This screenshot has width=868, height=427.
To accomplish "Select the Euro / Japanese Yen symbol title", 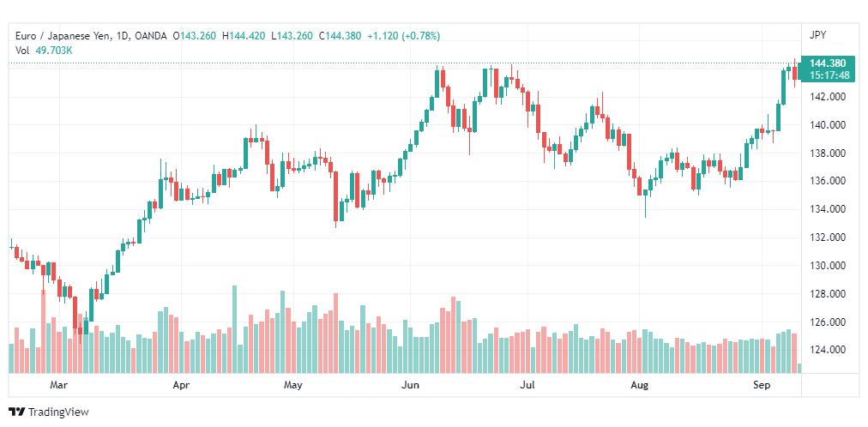I will (63, 36).
